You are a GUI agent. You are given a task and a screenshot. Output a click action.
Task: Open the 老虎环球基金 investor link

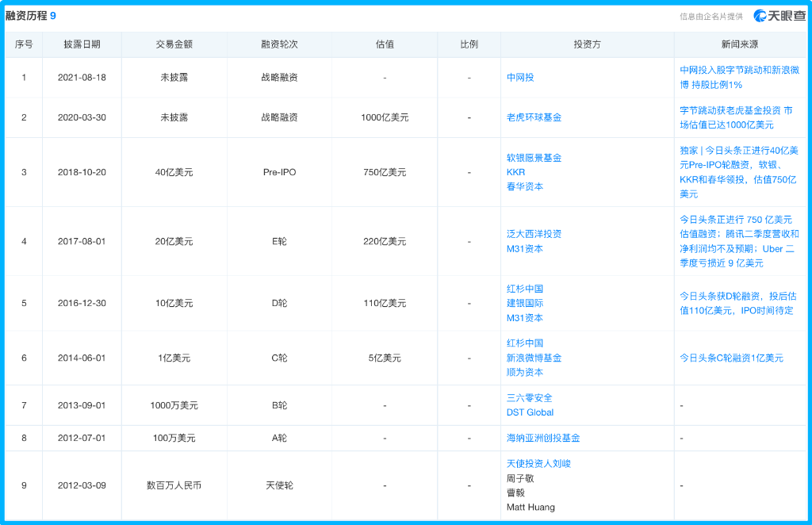tap(535, 117)
